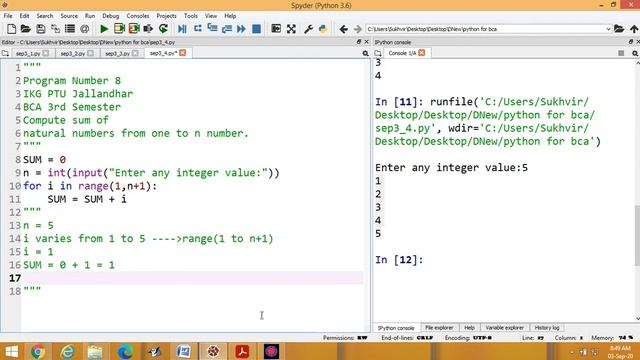Open File Explorer from taskbar
The image size is (640, 360).
coord(95,351)
